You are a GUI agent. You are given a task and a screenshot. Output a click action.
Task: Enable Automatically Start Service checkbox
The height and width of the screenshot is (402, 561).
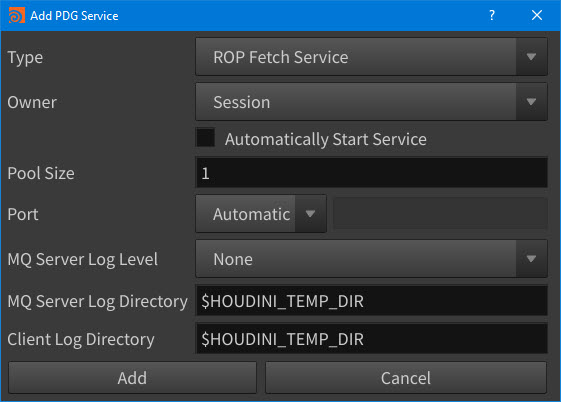coord(206,138)
